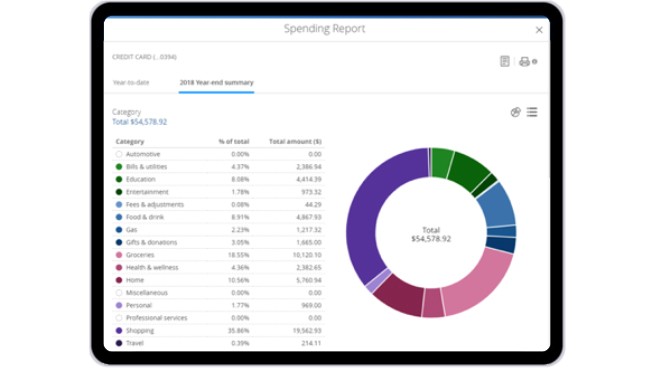The width and height of the screenshot is (654, 368).
Task: Select the Entertainment category label
Action: (147, 192)
